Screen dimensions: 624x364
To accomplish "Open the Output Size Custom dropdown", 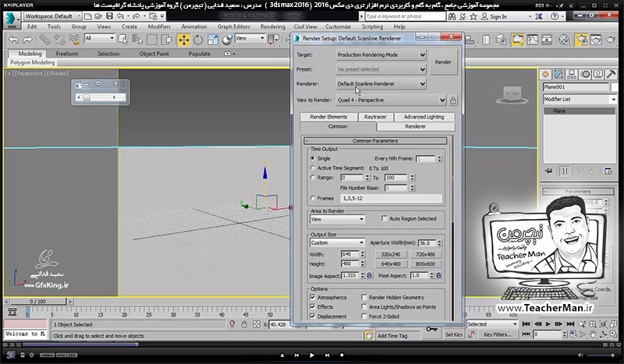I will point(337,242).
